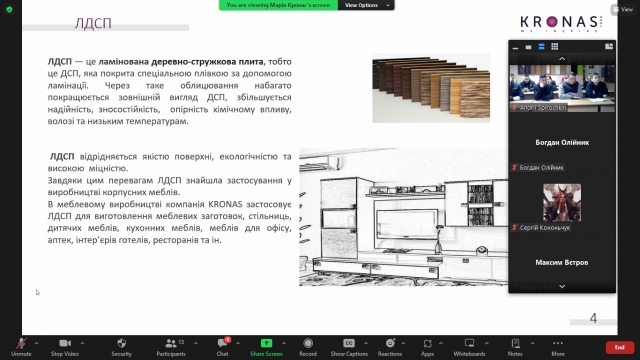Switch to side-by-side mode icon
640x360 pixels.
coord(609,47)
